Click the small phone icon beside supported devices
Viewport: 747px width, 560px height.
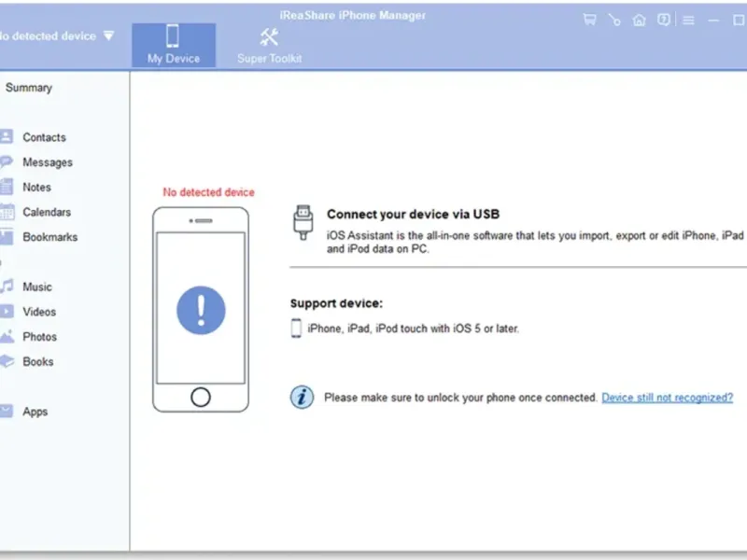pos(296,329)
